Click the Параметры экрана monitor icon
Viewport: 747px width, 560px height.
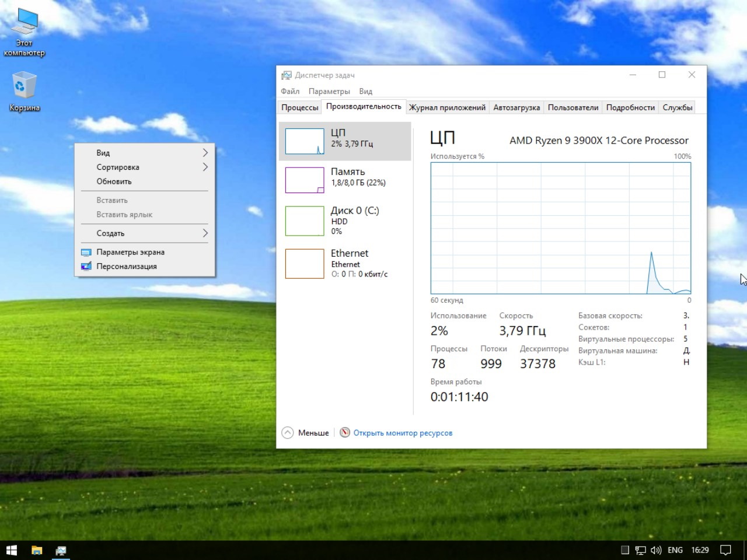tap(86, 253)
